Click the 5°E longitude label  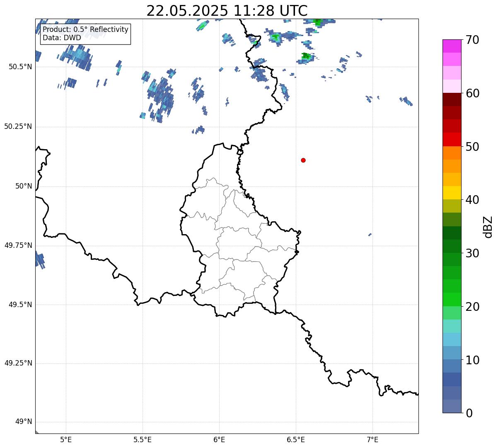pyautogui.click(x=66, y=440)
